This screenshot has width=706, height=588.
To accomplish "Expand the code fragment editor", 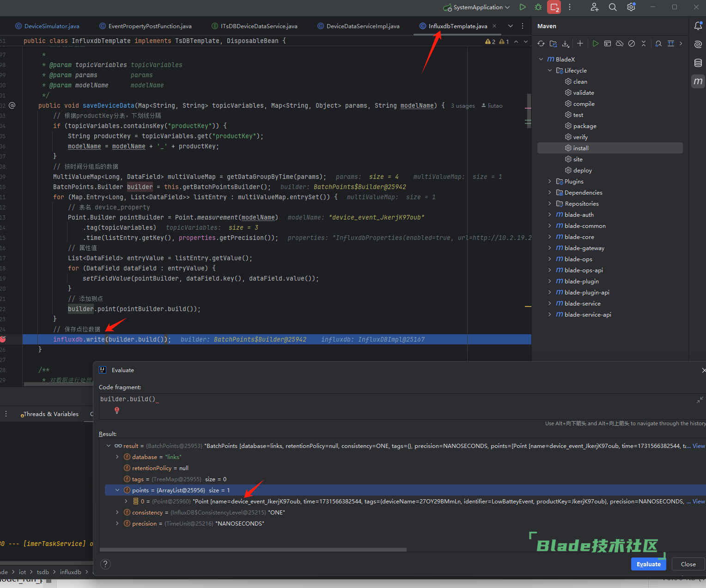I will click(700, 400).
